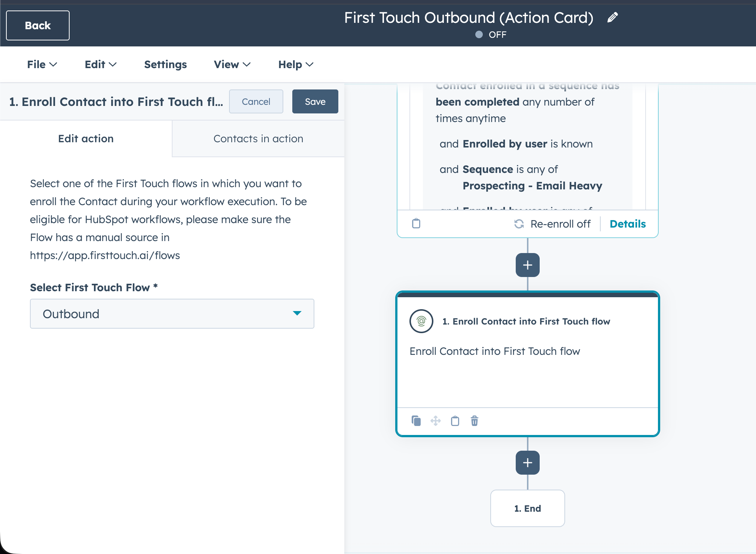Viewport: 756px width, 554px height.
Task: Click the re-enrollment refresh icon
Action: (x=519, y=224)
